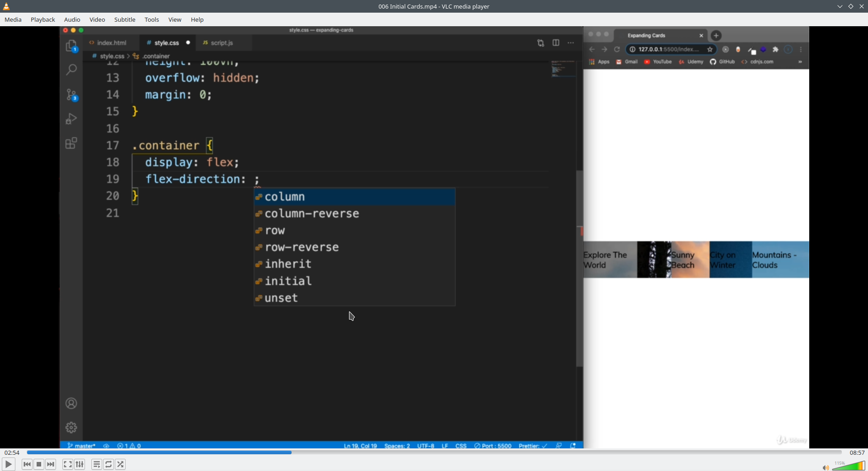
Task: Open the View menu
Action: click(x=175, y=19)
